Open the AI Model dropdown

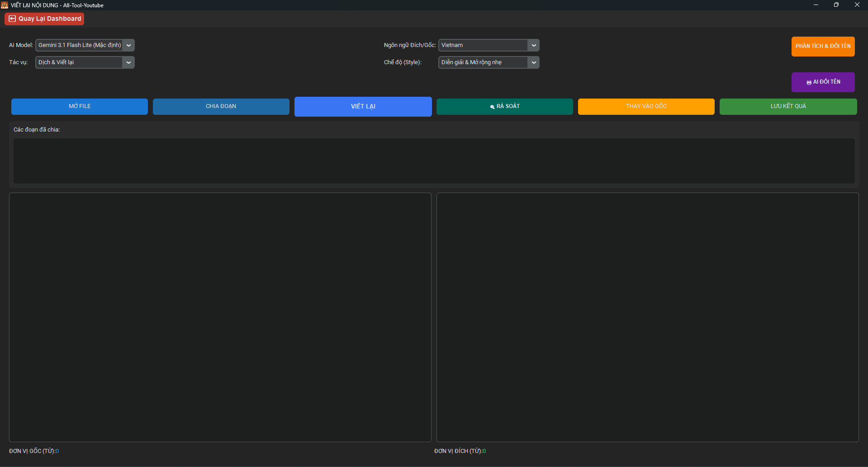point(85,45)
